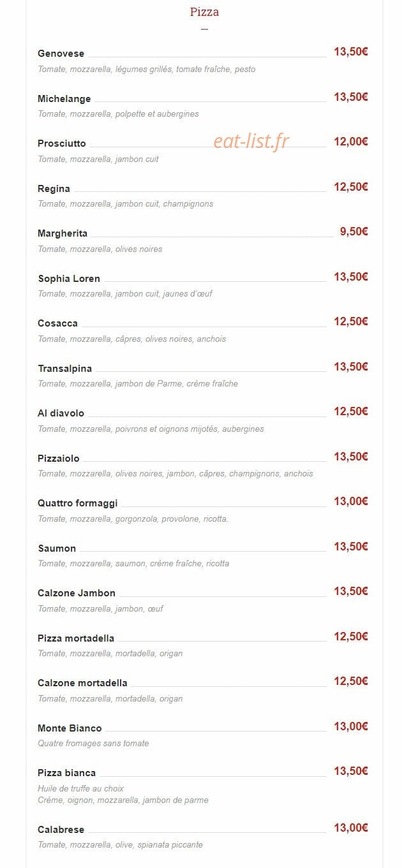Click the Calabrese pizza name
The height and width of the screenshot is (868, 402).
pos(61,830)
